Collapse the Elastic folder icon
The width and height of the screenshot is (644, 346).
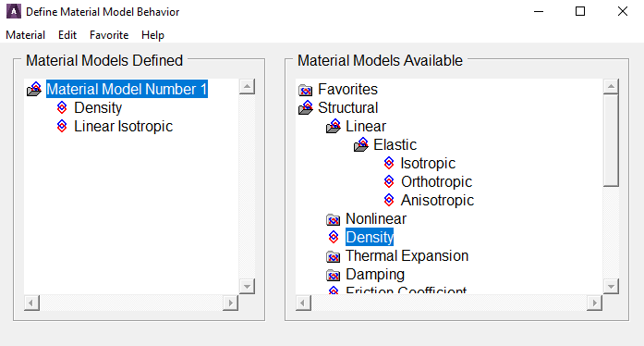[361, 144]
